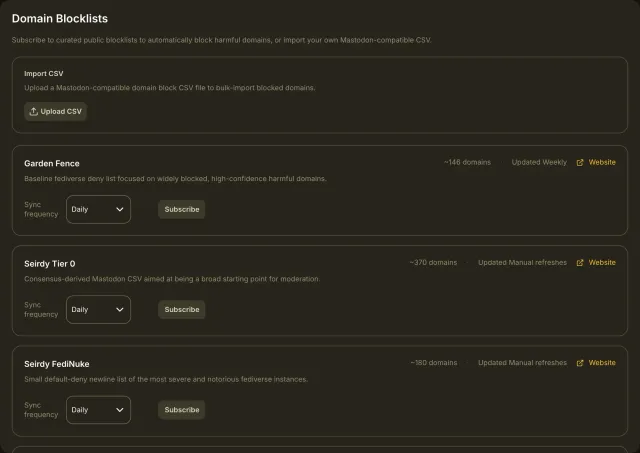Open Seirdy FediNuke sync frequency dropdown
The image size is (640, 453).
click(x=98, y=410)
